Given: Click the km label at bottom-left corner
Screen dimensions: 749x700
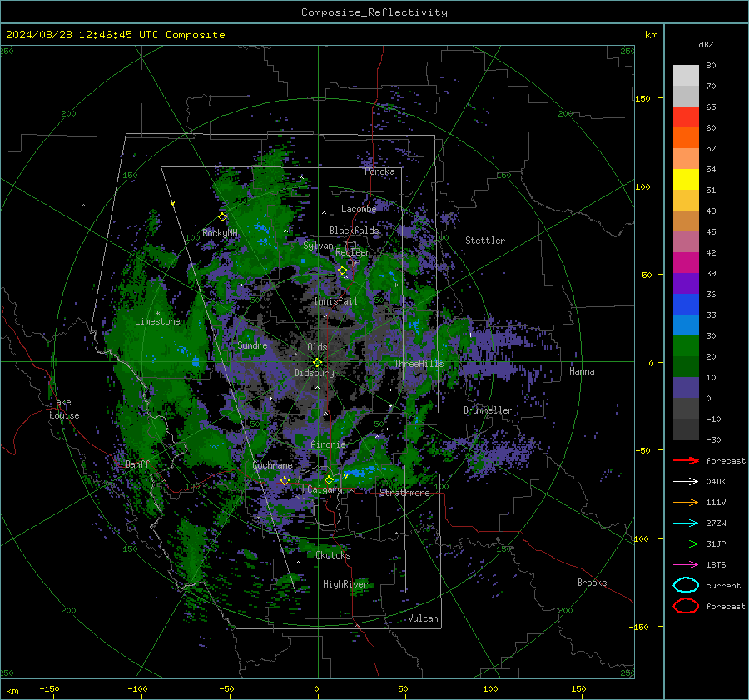Looking at the screenshot, I should pos(12,691).
